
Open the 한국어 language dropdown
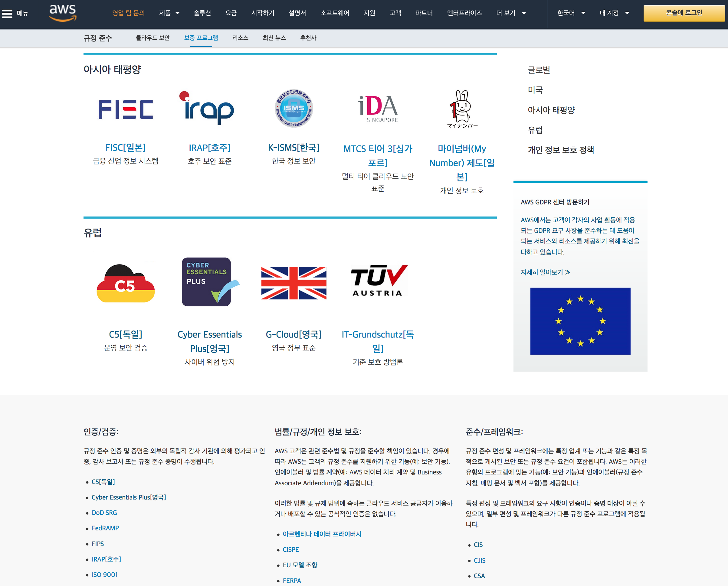point(571,13)
